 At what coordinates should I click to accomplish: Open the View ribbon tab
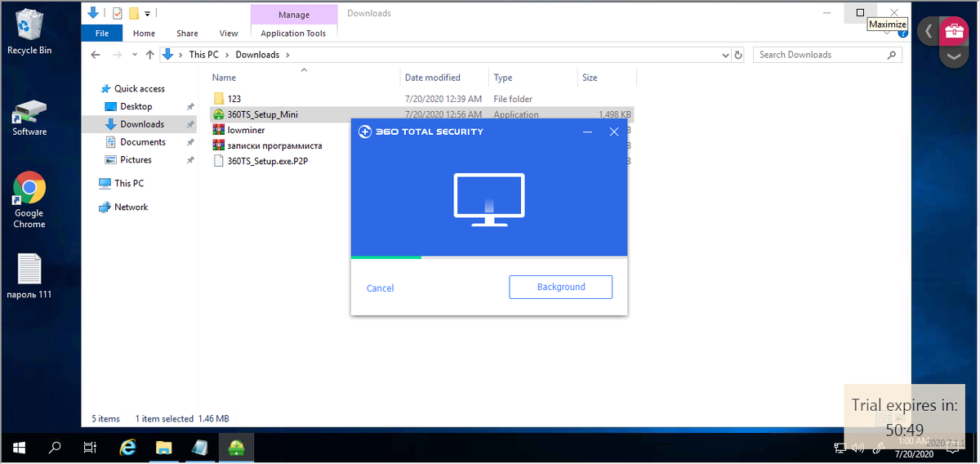tap(229, 33)
